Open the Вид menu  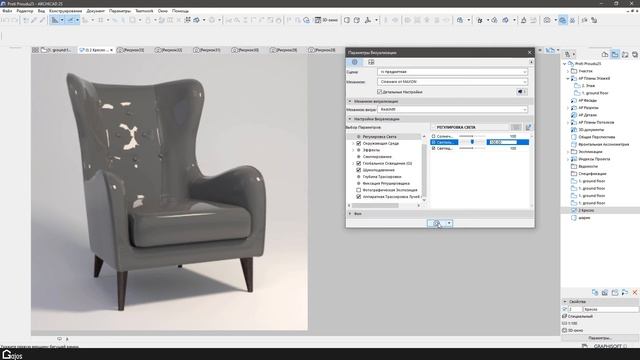(41, 11)
